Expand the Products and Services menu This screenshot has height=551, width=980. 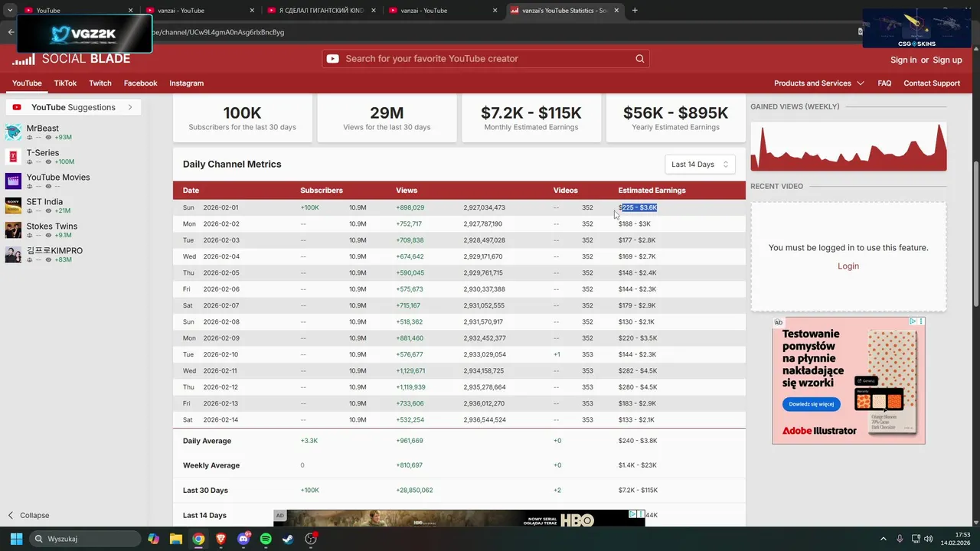click(x=819, y=83)
